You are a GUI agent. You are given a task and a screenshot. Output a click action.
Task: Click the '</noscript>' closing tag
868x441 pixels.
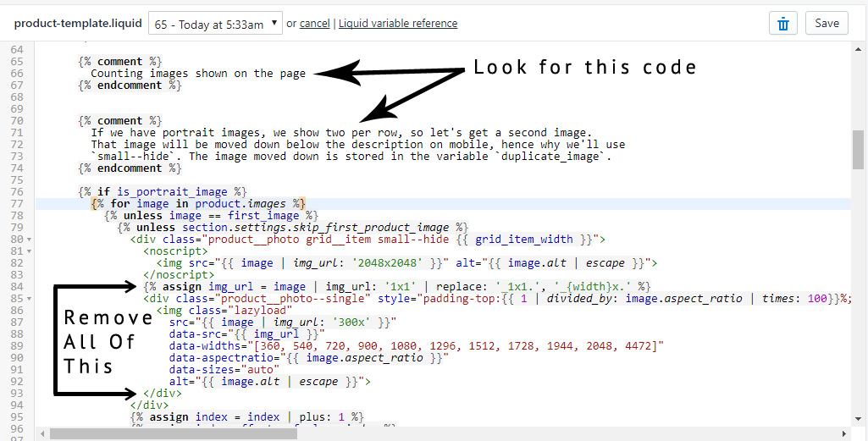pos(179,275)
